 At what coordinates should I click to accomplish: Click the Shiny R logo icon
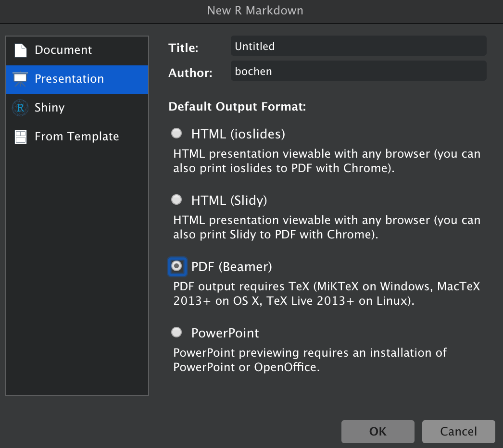coord(20,108)
